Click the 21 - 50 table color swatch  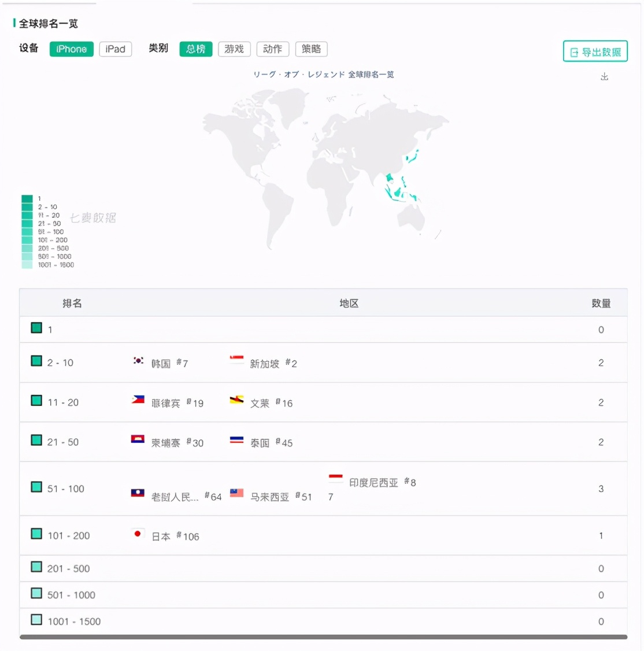36,440
